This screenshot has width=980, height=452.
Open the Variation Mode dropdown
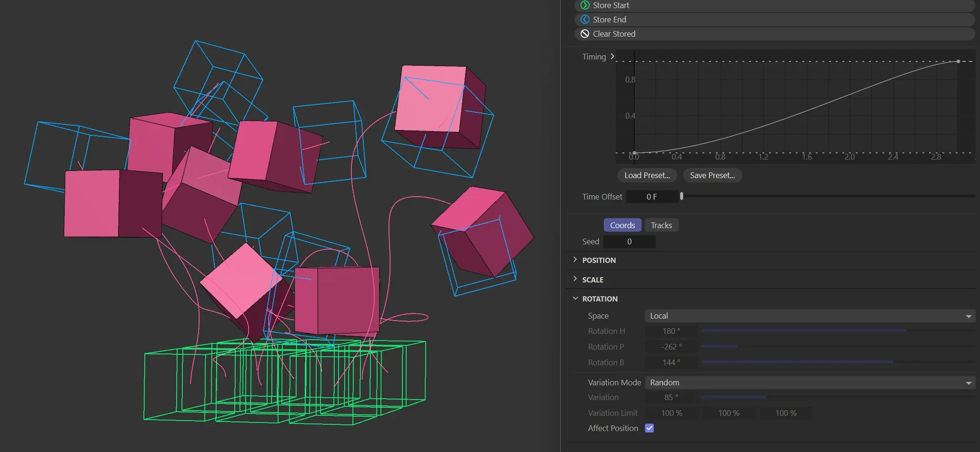pyautogui.click(x=810, y=382)
